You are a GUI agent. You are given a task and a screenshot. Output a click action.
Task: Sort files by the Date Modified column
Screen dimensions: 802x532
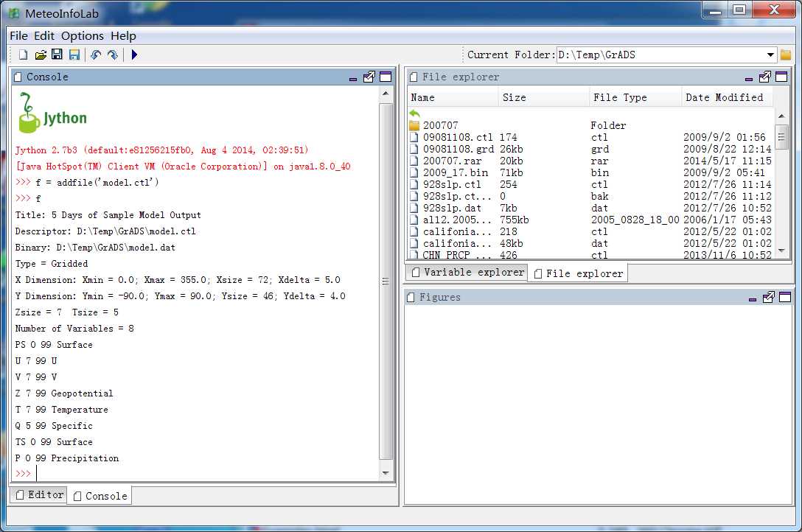pos(724,97)
